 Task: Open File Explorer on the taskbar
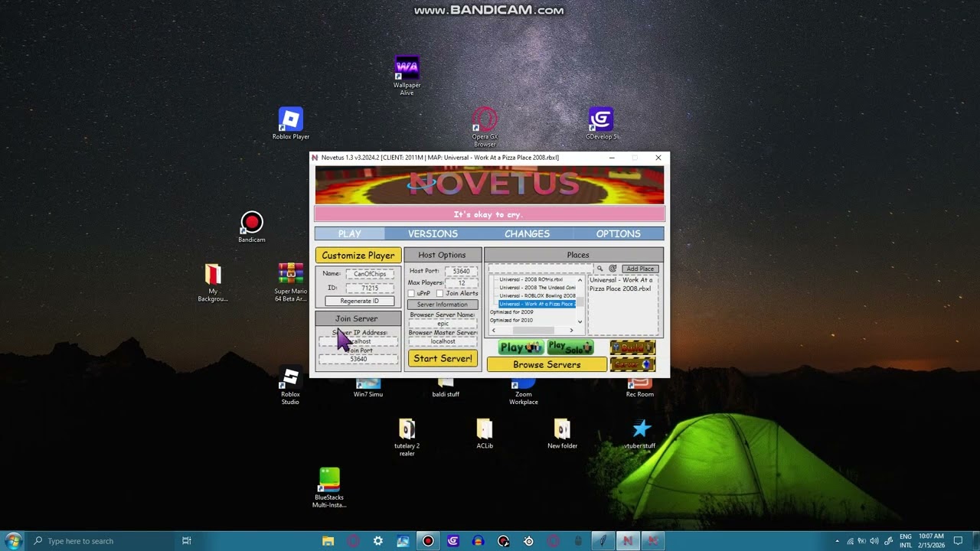pos(328,541)
